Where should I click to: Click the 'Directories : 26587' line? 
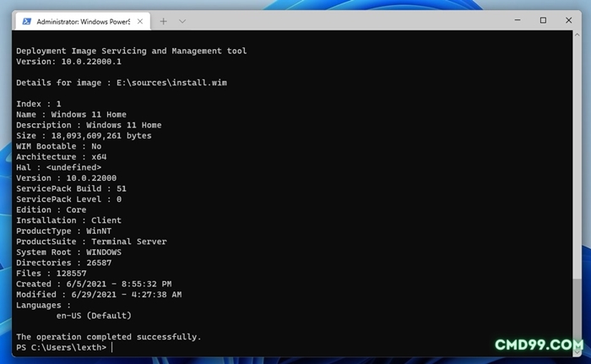63,262
